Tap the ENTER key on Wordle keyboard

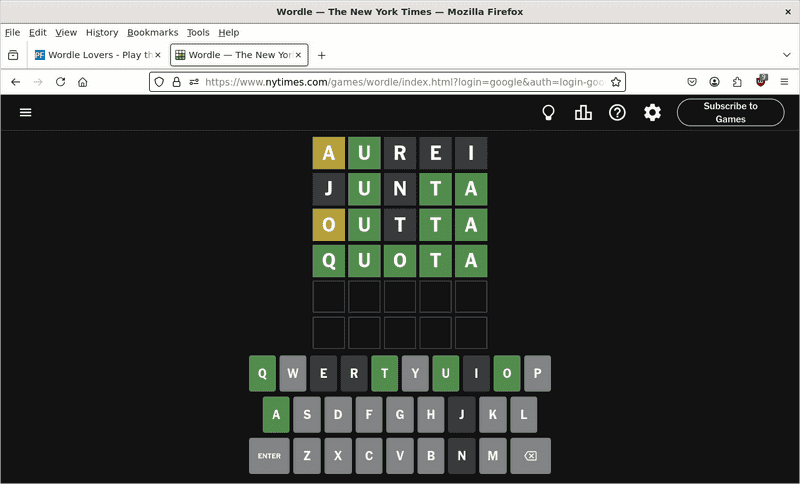click(x=269, y=456)
